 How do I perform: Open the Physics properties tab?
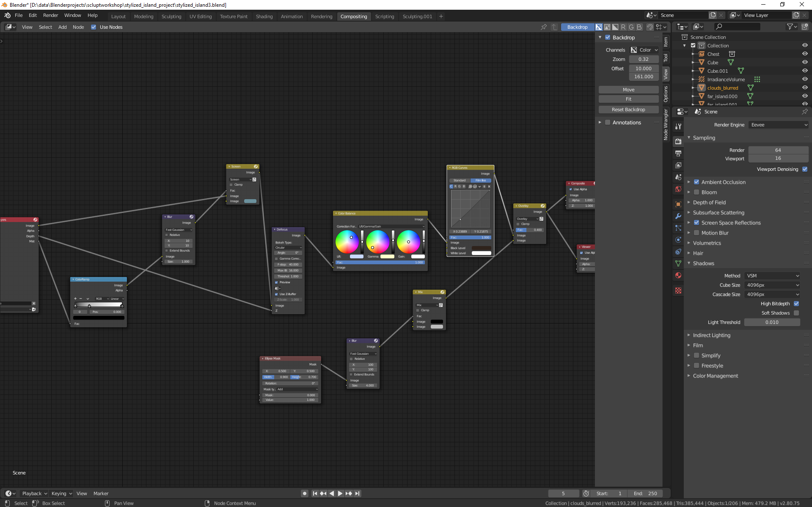[678, 240]
